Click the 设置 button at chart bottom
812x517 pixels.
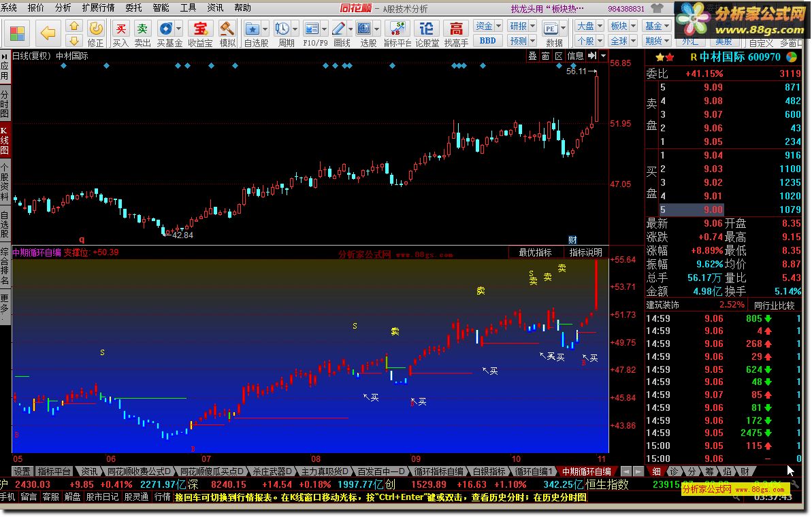tap(22, 471)
